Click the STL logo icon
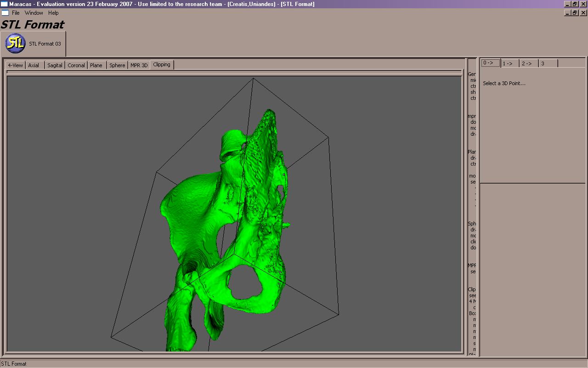588x368 pixels. [x=15, y=44]
